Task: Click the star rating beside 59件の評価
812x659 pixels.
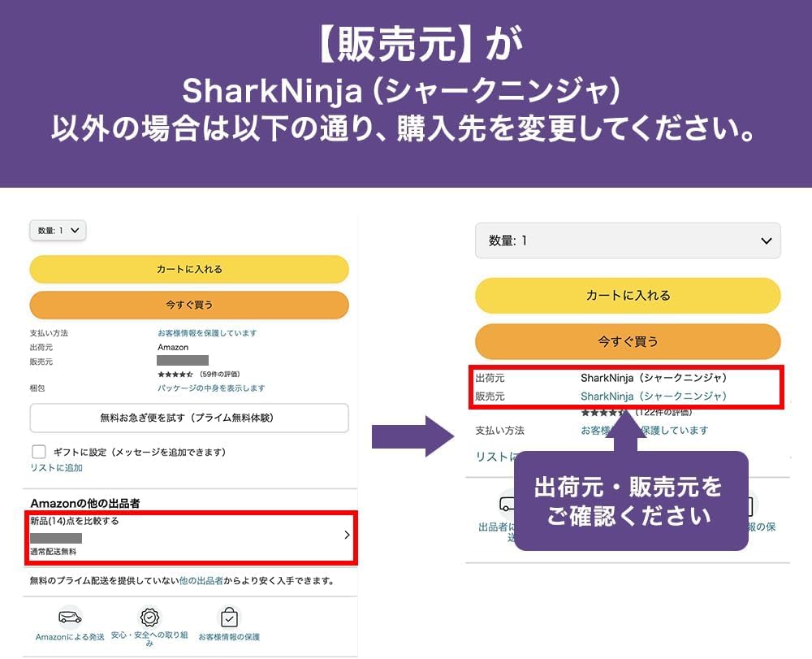Action: (175, 375)
